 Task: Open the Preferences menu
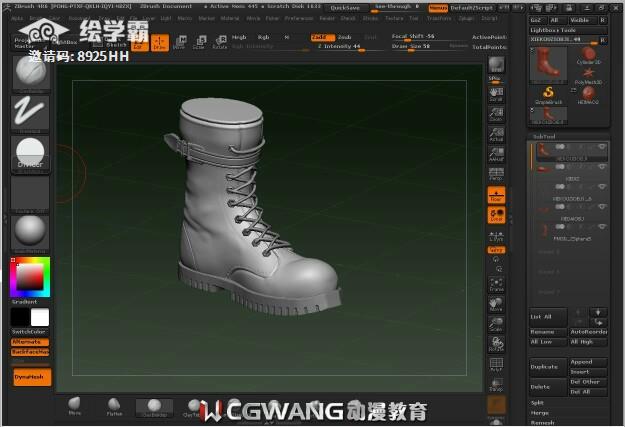point(299,18)
